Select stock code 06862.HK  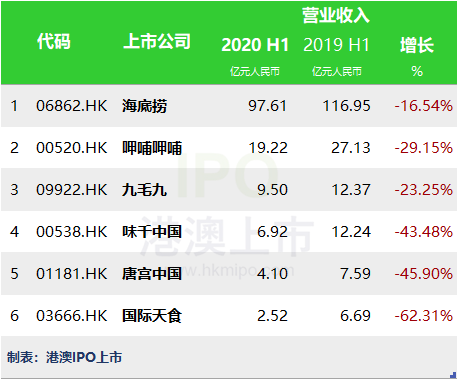tap(72, 106)
